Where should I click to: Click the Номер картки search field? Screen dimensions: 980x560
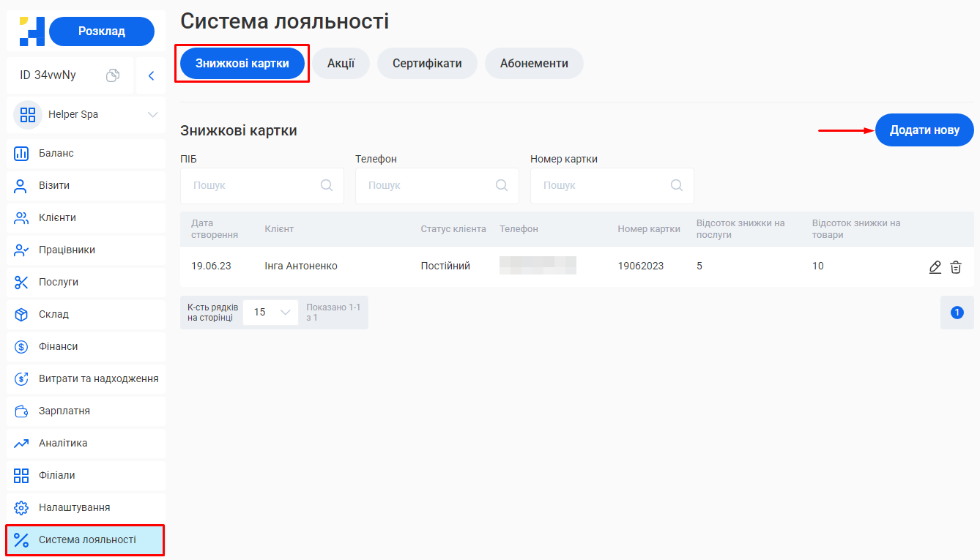[x=612, y=185]
